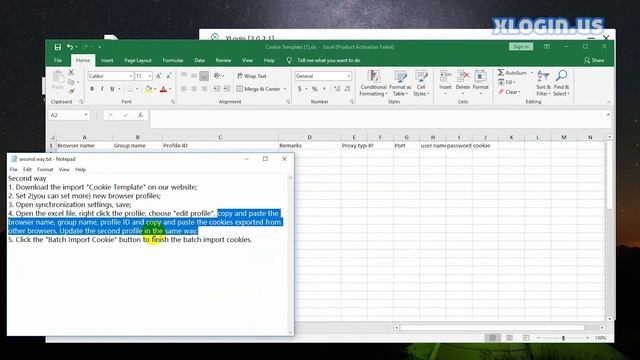Open the Excel File tab
640x360 pixels.
pyautogui.click(x=58, y=60)
